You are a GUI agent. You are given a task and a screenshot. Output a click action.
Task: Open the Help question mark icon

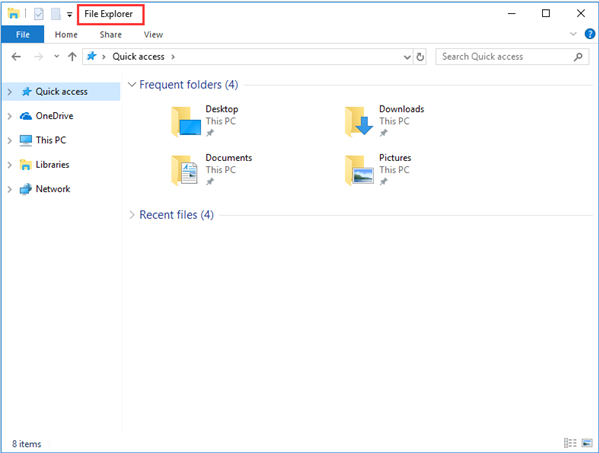pyautogui.click(x=590, y=34)
